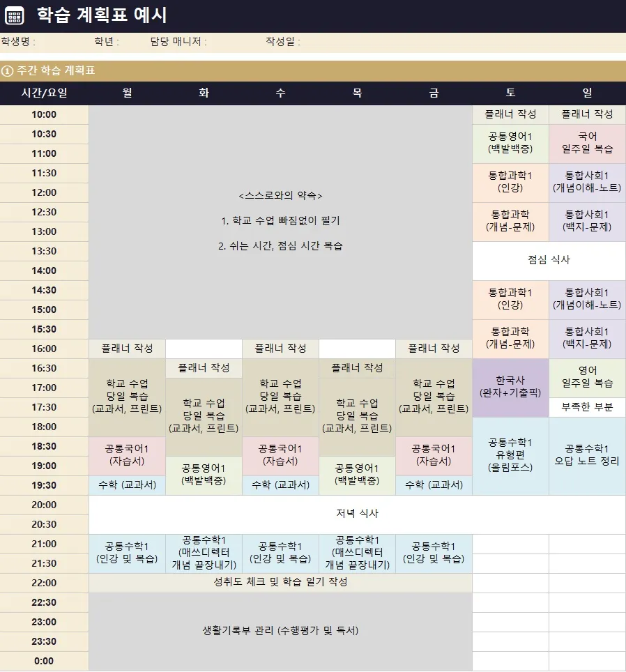Image resolution: width=626 pixels, height=672 pixels.
Task: Select the 화 column header
Action: click(x=204, y=93)
